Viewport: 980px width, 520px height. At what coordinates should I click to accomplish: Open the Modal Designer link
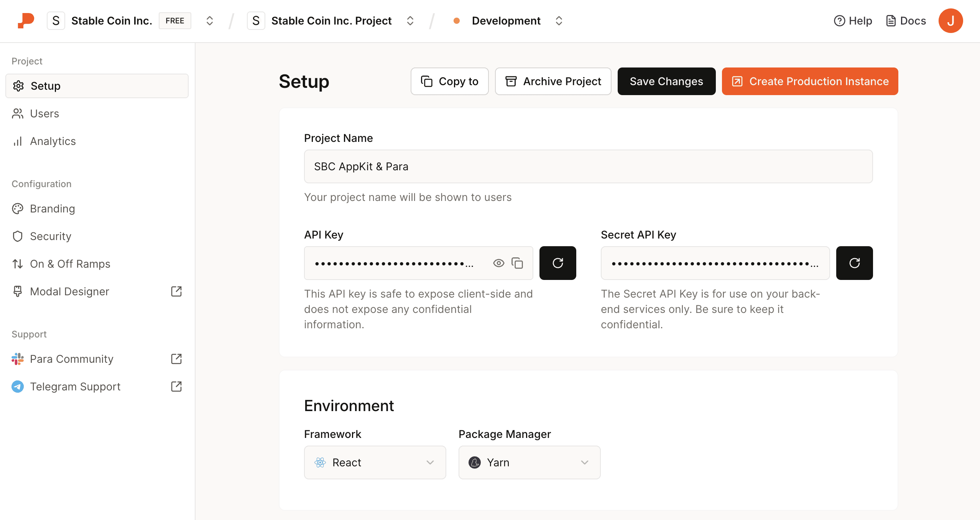click(97, 291)
